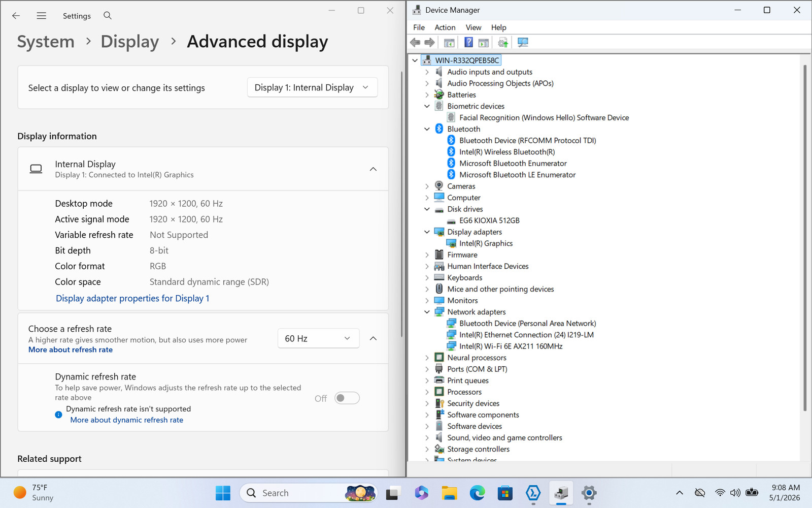The height and width of the screenshot is (508, 812).
Task: Click the blue Help icon in Device Manager toolbar
Action: 468,43
